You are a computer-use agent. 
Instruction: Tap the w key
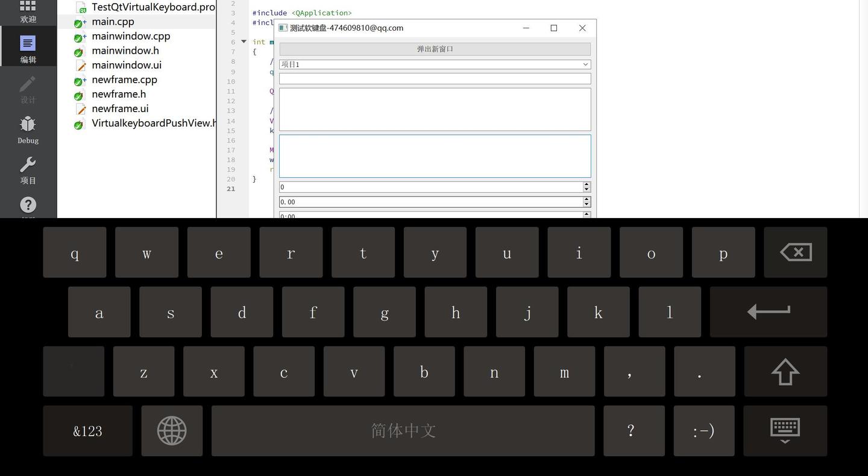146,252
